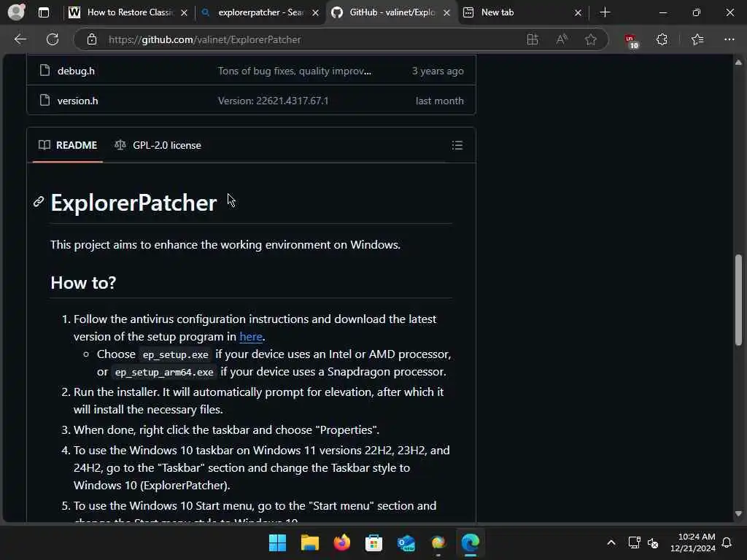Click the page vertical scrollbar thumb
Image resolution: width=747 pixels, height=560 pixels.
point(738,300)
